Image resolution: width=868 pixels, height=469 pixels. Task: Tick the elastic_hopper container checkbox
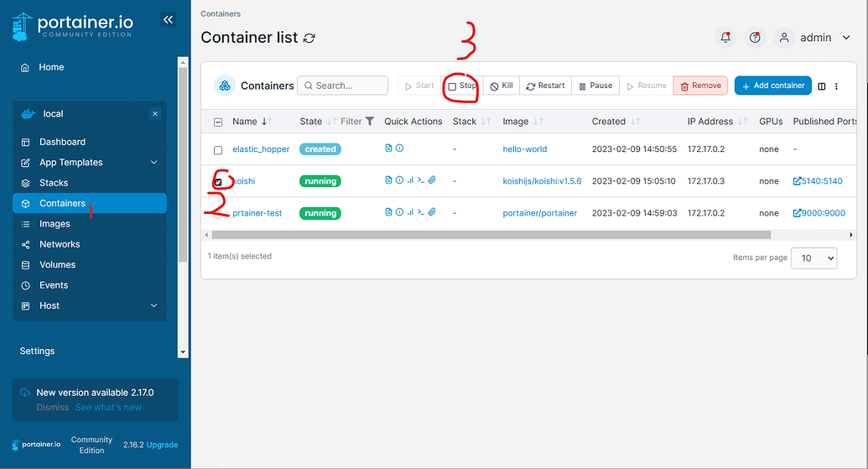[x=218, y=150]
